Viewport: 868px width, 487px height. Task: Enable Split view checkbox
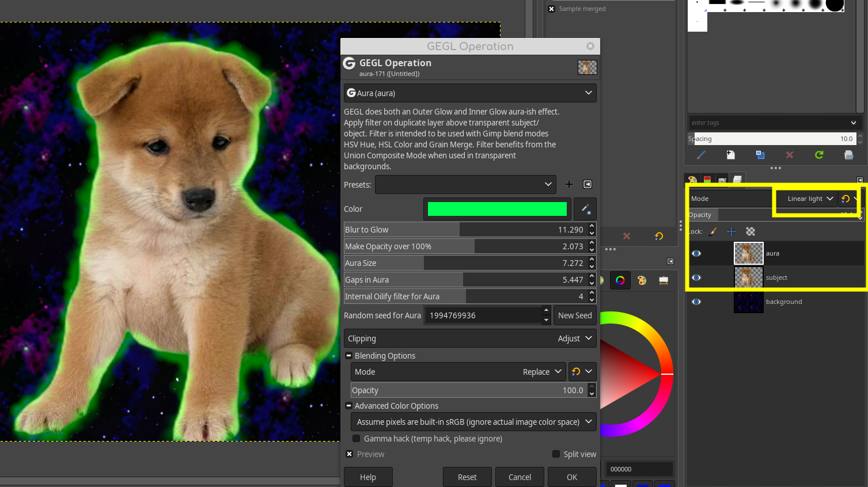point(556,454)
